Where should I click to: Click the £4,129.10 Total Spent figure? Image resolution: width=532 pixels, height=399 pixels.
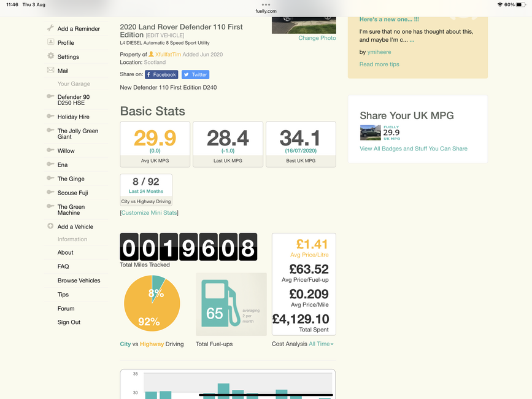pos(301,319)
